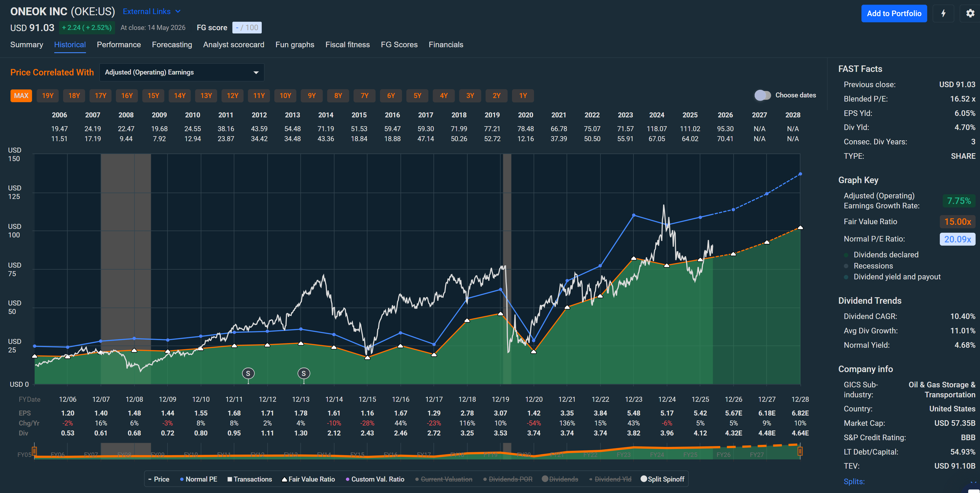This screenshot has width=980, height=493.
Task: Select the 18Y time range
Action: click(74, 95)
